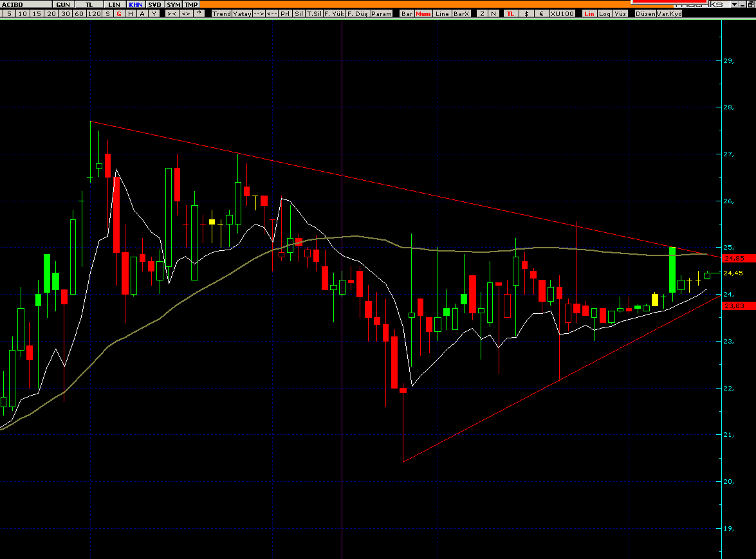Switch price currency to euro '€'
The image size is (756, 559).
pyautogui.click(x=542, y=14)
